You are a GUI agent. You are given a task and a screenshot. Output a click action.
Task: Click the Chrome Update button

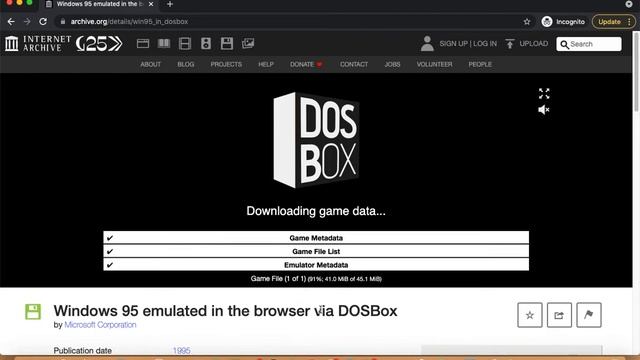[609, 22]
